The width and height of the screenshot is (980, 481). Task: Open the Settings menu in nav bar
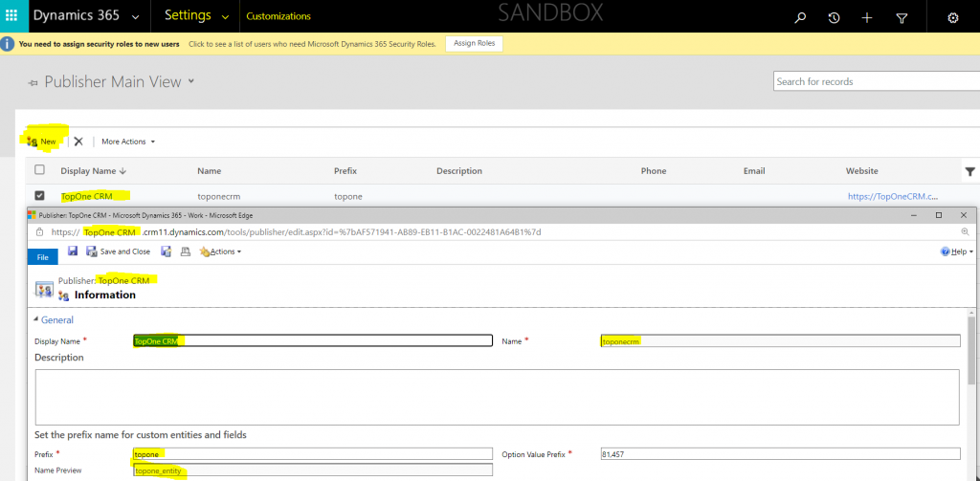(196, 16)
